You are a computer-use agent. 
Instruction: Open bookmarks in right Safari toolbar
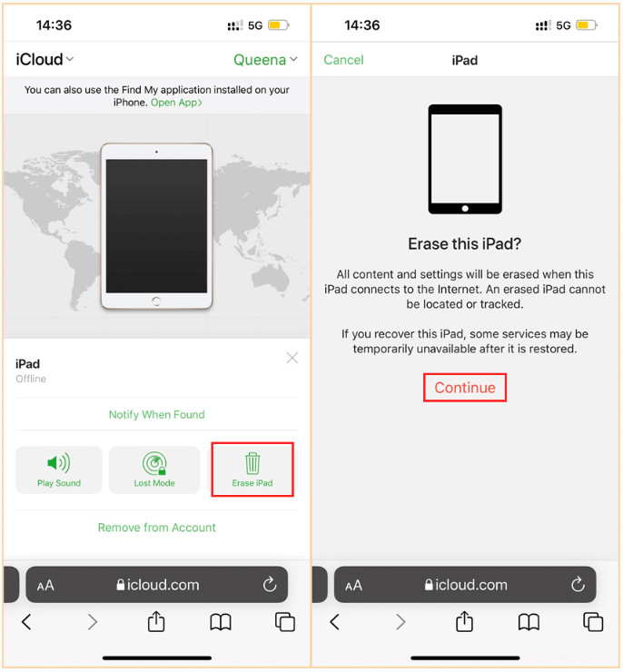(529, 622)
